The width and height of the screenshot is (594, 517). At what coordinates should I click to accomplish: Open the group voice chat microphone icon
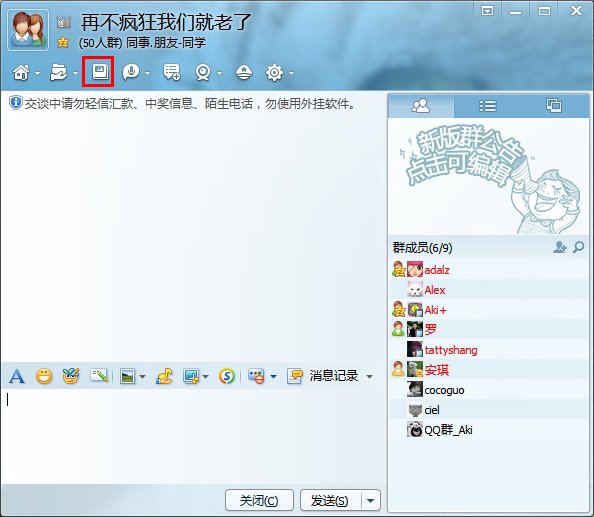click(x=131, y=72)
